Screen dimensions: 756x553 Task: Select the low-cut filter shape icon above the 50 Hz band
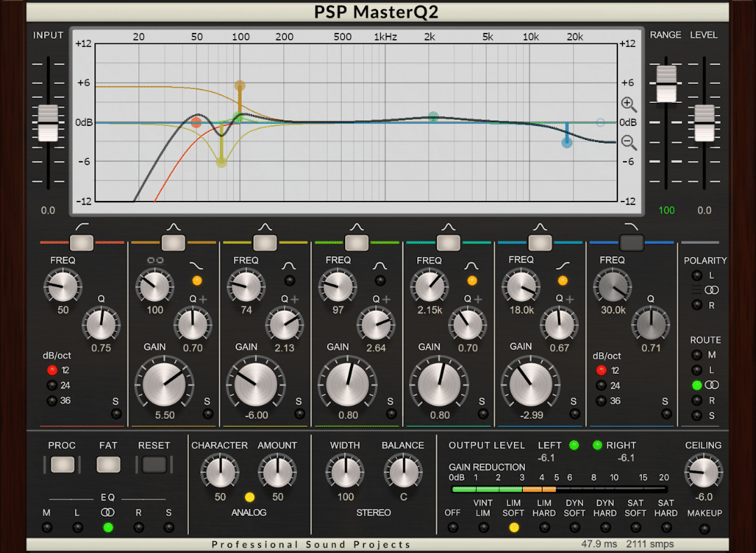coord(80,225)
